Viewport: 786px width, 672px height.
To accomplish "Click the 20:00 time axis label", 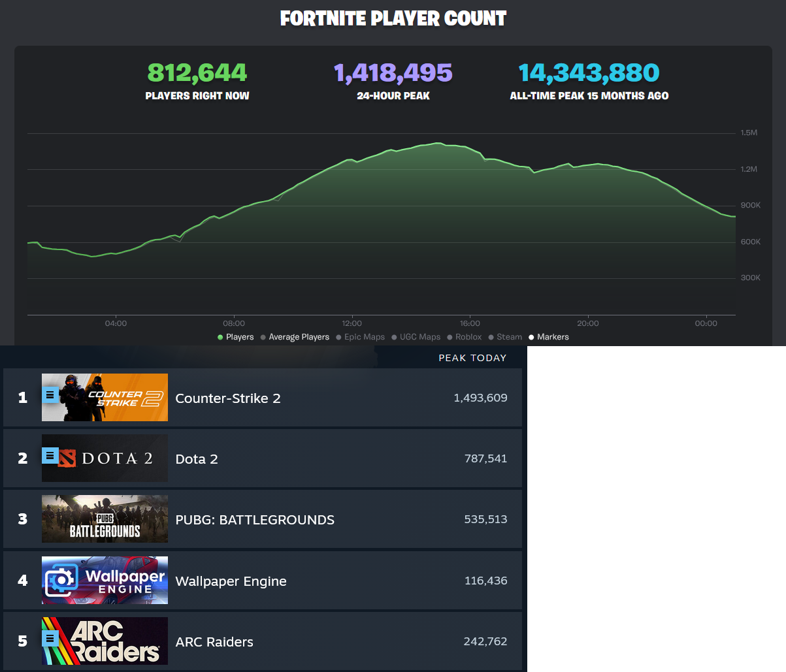I will (x=588, y=323).
